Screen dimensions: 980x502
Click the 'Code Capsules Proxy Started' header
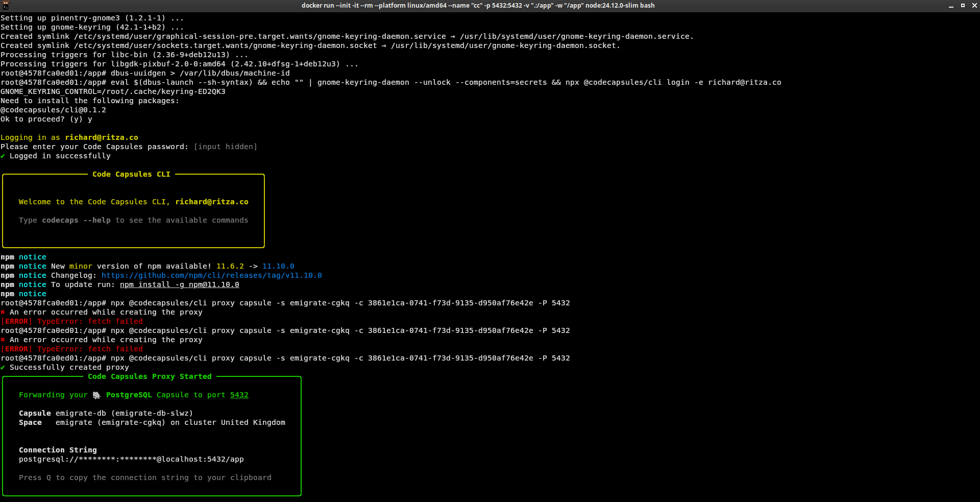coord(150,376)
